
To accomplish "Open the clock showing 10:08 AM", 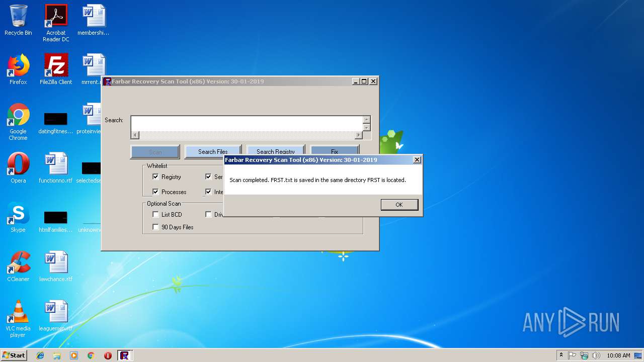I will click(618, 355).
